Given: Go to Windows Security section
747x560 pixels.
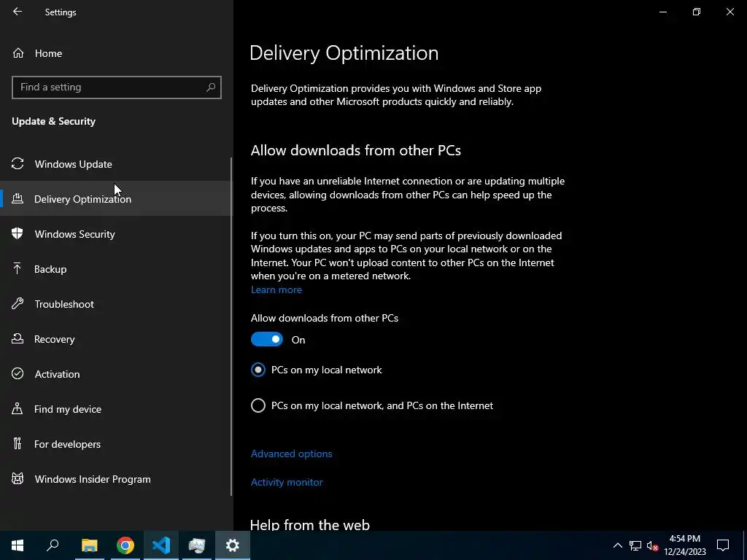Looking at the screenshot, I should [x=115, y=234].
